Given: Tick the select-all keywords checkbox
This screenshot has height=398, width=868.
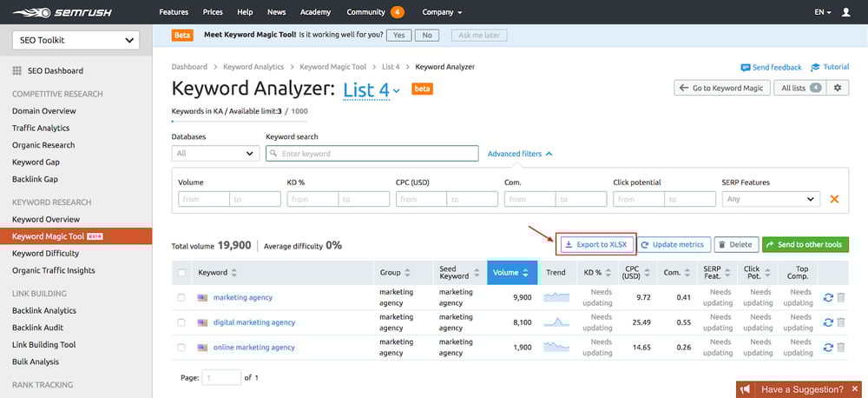Looking at the screenshot, I should [x=181, y=273].
